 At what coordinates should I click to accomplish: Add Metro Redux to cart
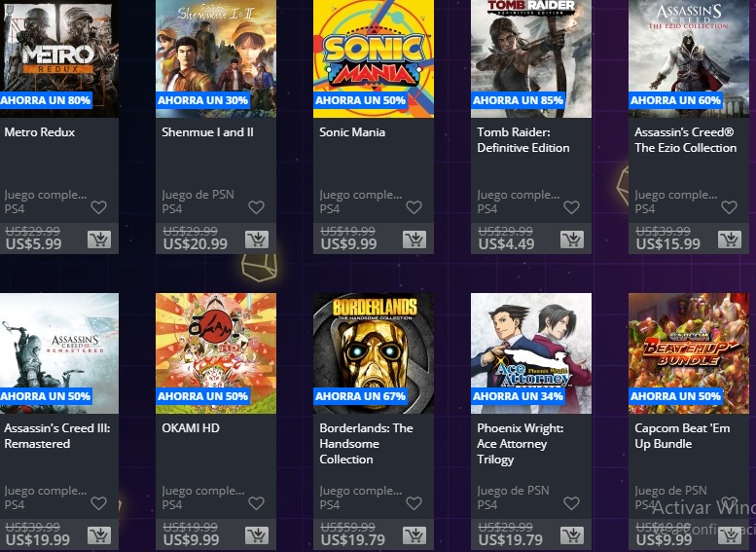tap(99, 239)
